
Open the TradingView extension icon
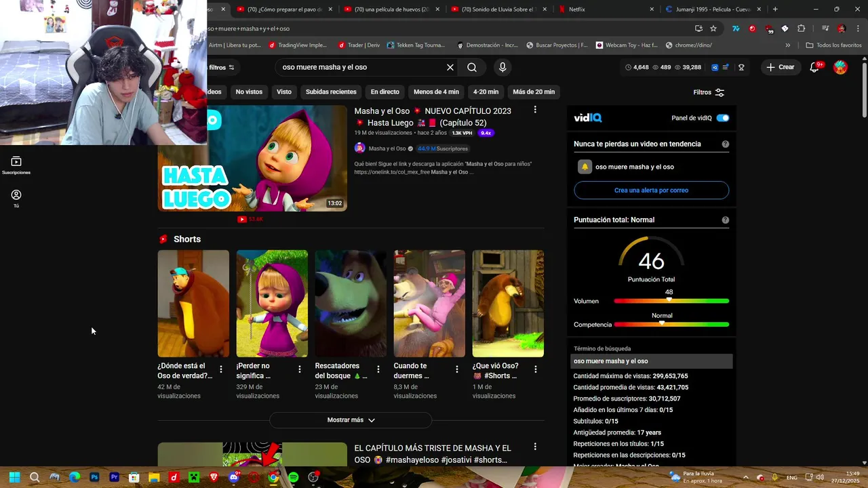pyautogui.click(x=736, y=28)
